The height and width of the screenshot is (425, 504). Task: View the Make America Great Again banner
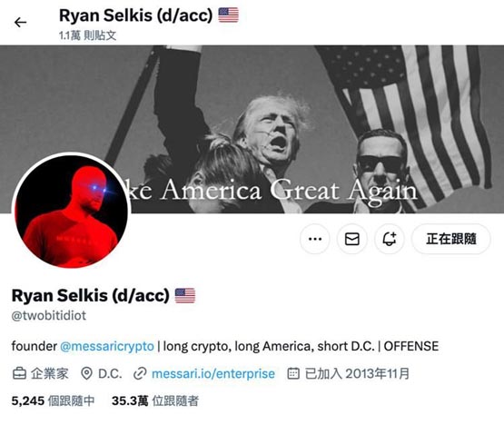pyautogui.click(x=252, y=129)
